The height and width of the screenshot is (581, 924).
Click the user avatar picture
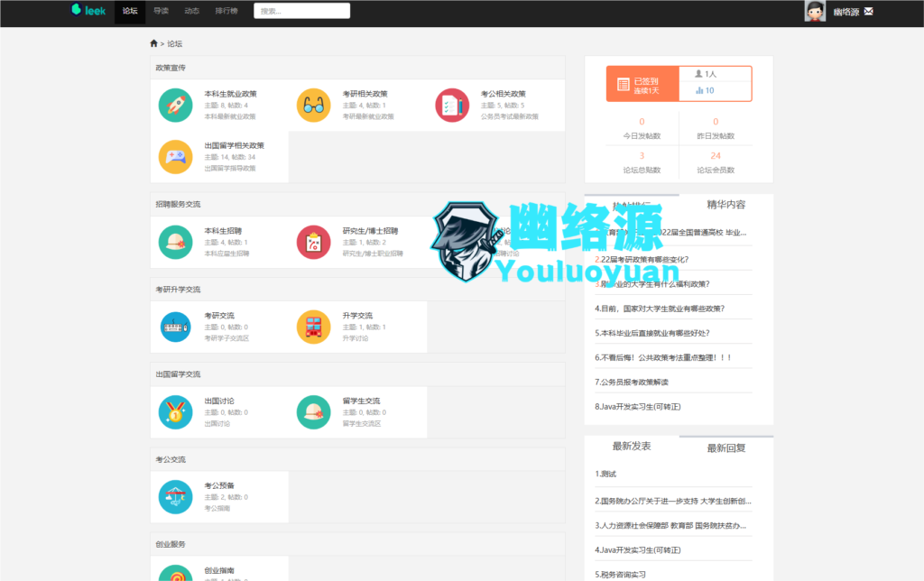815,11
